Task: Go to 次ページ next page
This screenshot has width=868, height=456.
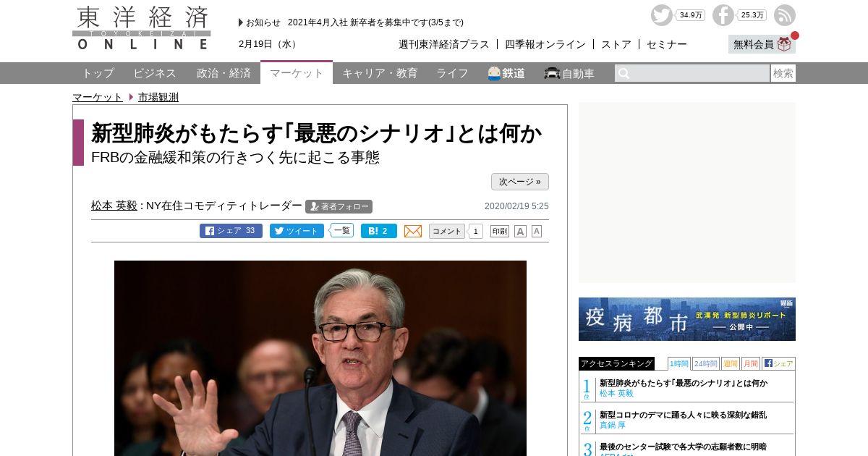Action: click(x=519, y=182)
